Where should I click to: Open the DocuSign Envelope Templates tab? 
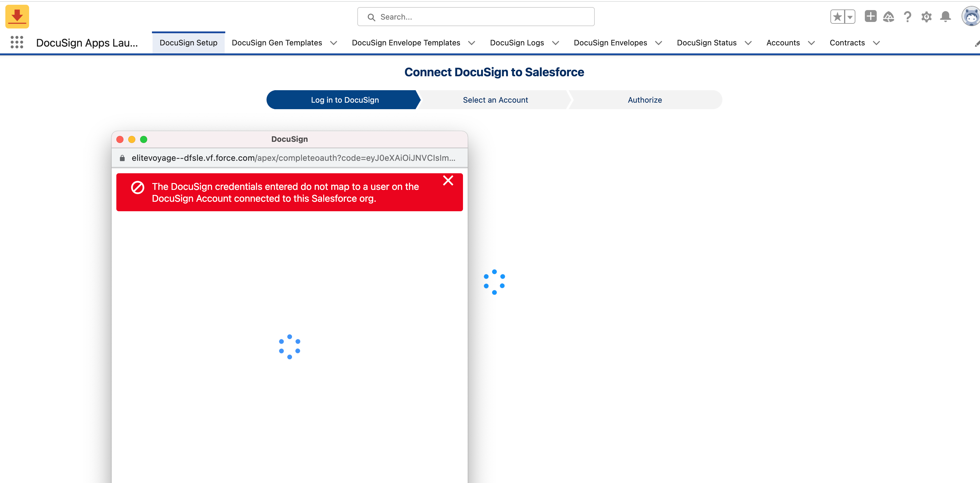click(406, 43)
